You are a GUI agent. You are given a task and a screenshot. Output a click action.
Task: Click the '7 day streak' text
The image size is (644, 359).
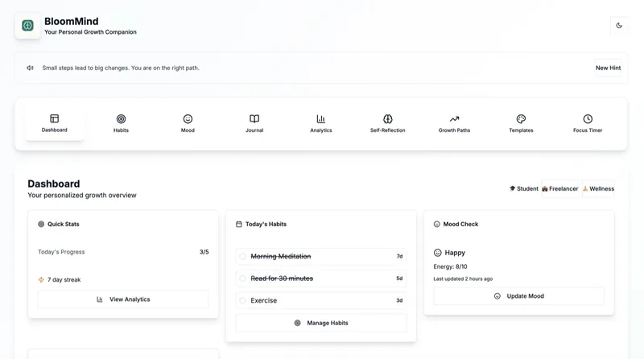pyautogui.click(x=64, y=280)
